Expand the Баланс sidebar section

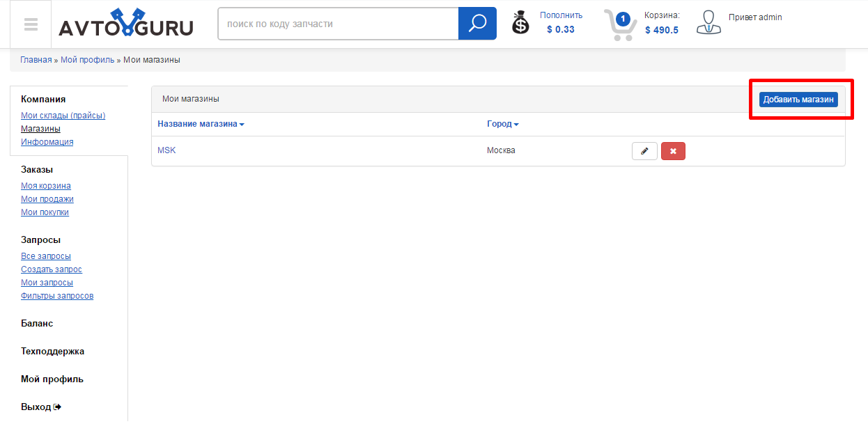(x=37, y=324)
